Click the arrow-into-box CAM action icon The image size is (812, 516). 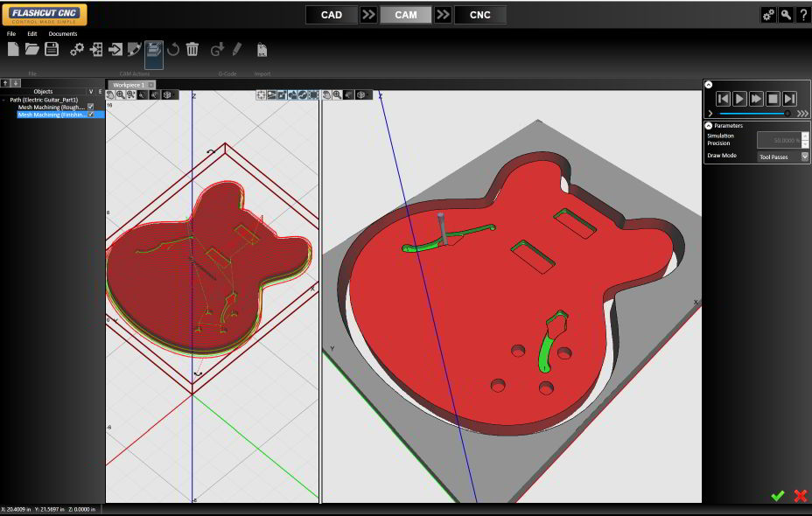tap(115, 50)
